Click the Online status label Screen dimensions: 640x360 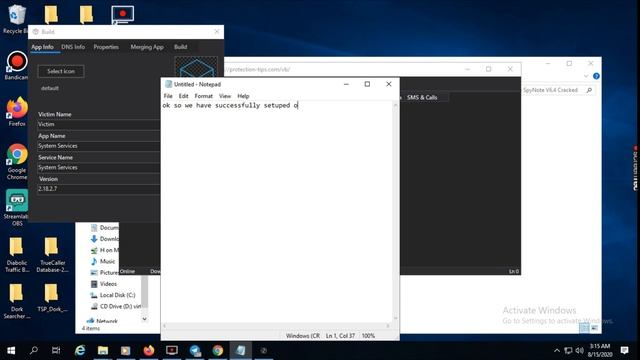(127, 271)
